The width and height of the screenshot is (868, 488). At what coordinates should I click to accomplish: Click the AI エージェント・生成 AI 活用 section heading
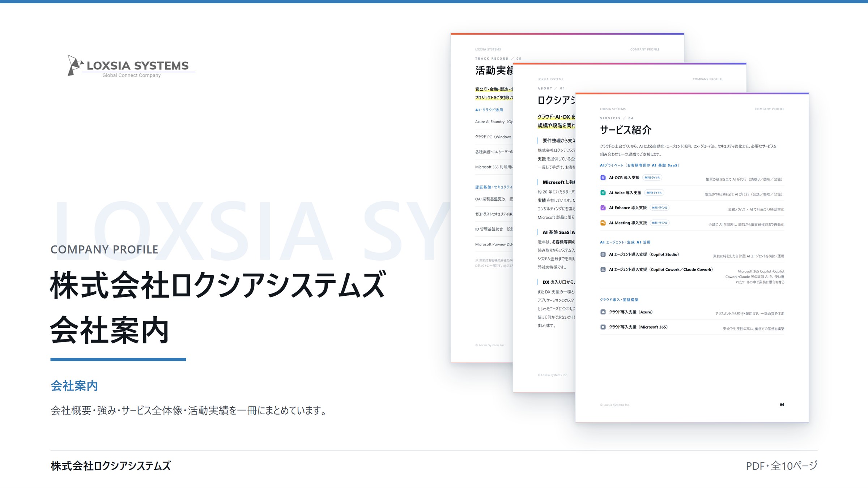pos(625,242)
